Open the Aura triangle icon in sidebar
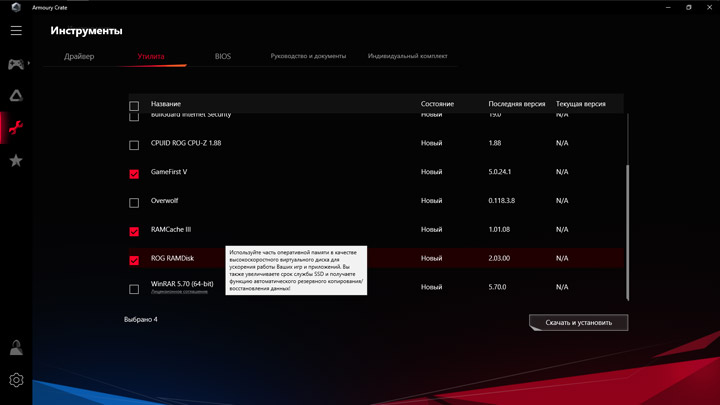The width and height of the screenshot is (720, 405). (x=16, y=96)
